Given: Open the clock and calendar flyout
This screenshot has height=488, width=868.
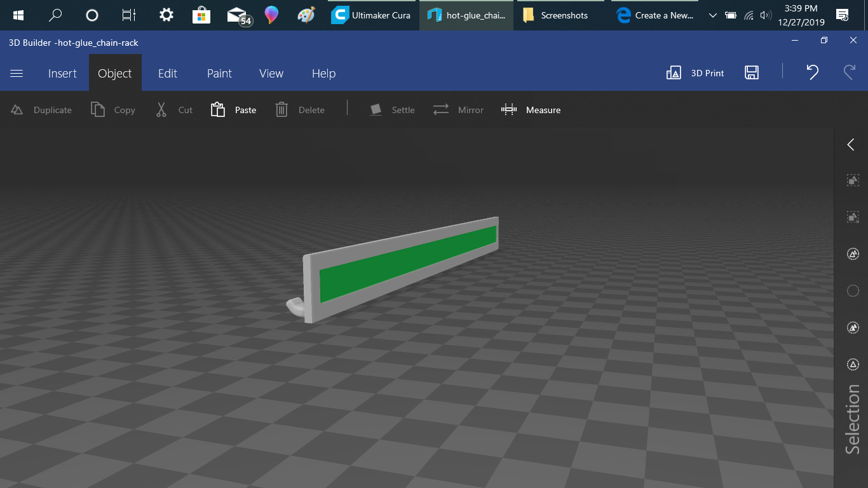Looking at the screenshot, I should (801, 15).
